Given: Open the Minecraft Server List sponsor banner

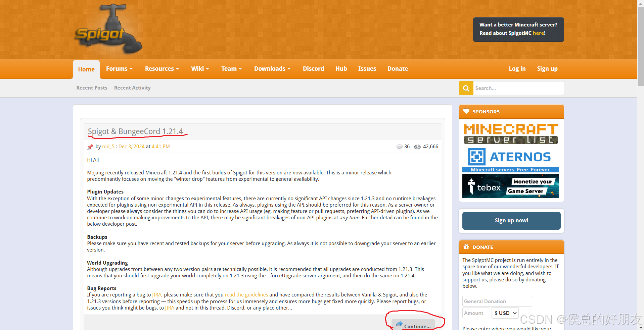Looking at the screenshot, I should [511, 134].
